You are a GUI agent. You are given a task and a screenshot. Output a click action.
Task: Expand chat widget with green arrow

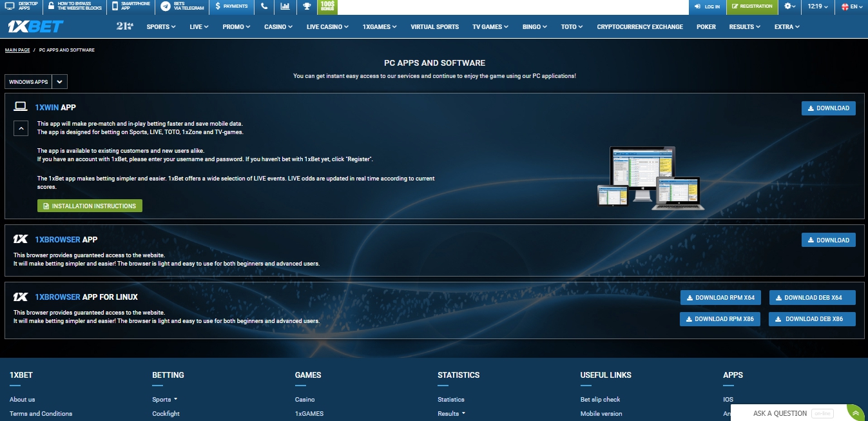(x=855, y=413)
